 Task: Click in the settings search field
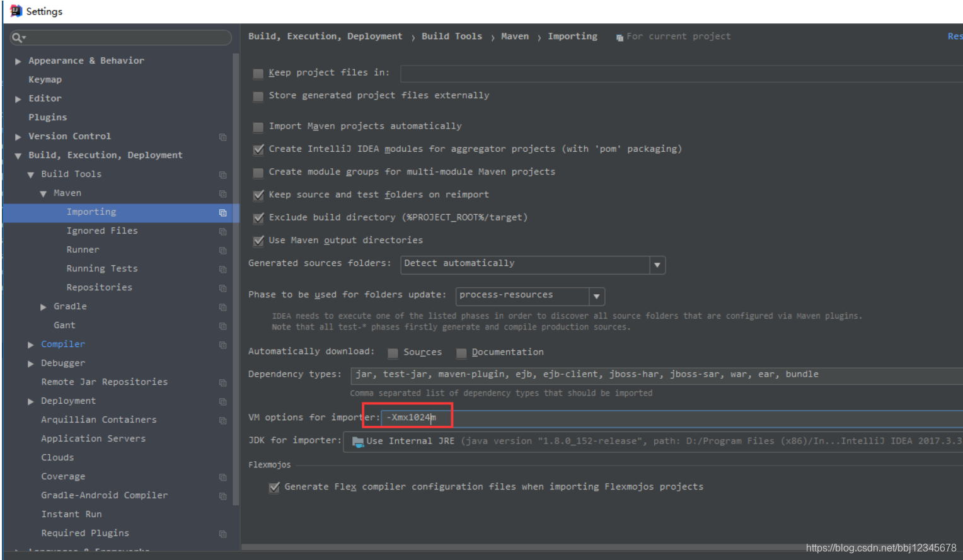point(121,38)
